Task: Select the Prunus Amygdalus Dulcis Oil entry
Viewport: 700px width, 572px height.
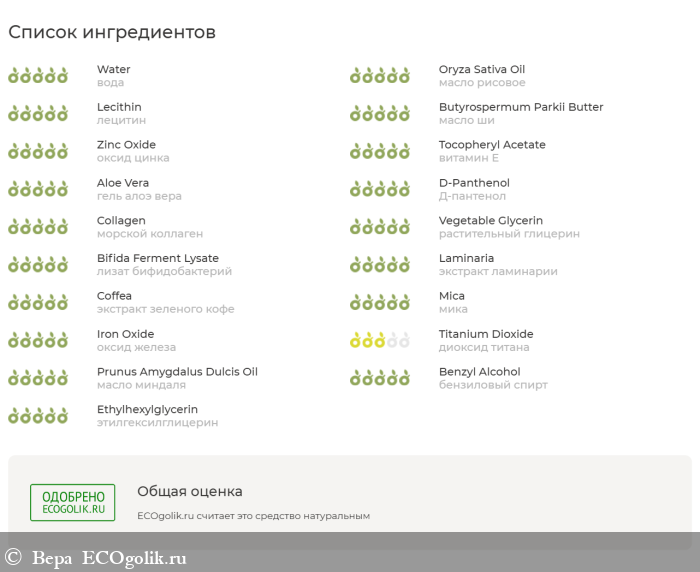Action: (x=177, y=372)
